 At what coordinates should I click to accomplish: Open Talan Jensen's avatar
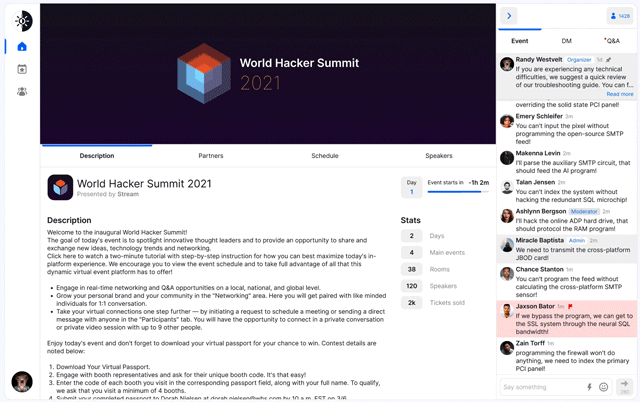click(507, 187)
